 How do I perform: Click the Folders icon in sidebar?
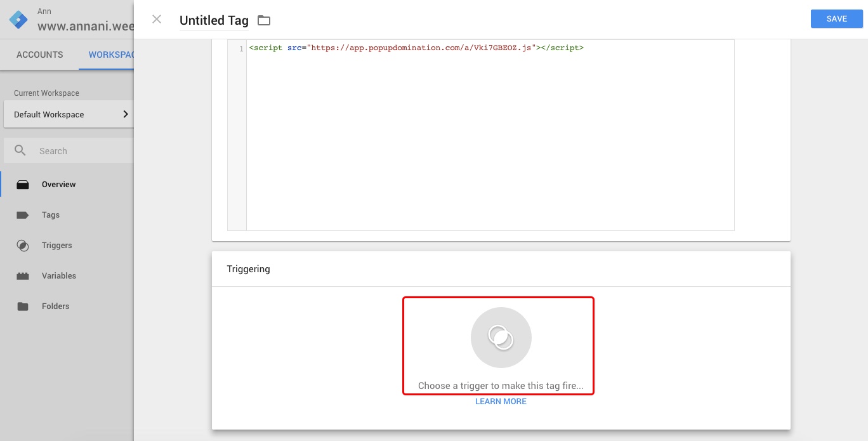[23, 306]
